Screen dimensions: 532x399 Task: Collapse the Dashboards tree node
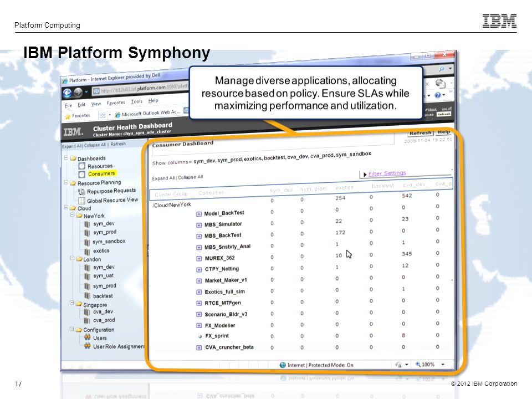66,158
